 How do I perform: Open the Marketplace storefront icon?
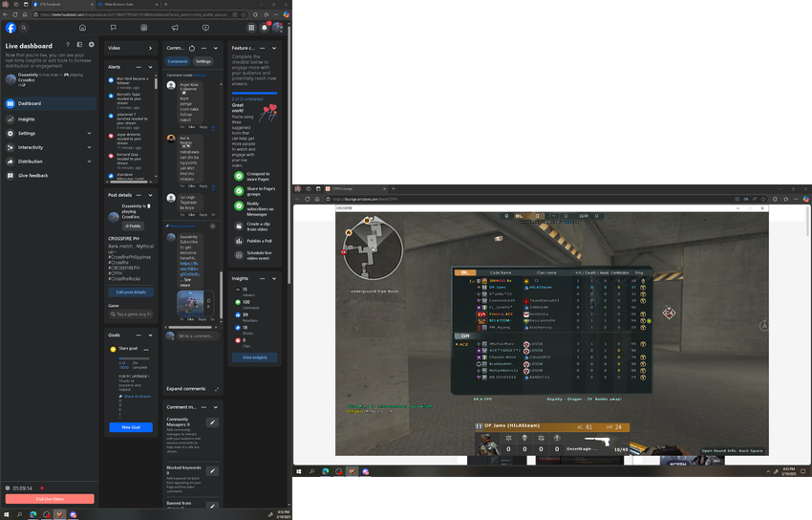(144, 28)
